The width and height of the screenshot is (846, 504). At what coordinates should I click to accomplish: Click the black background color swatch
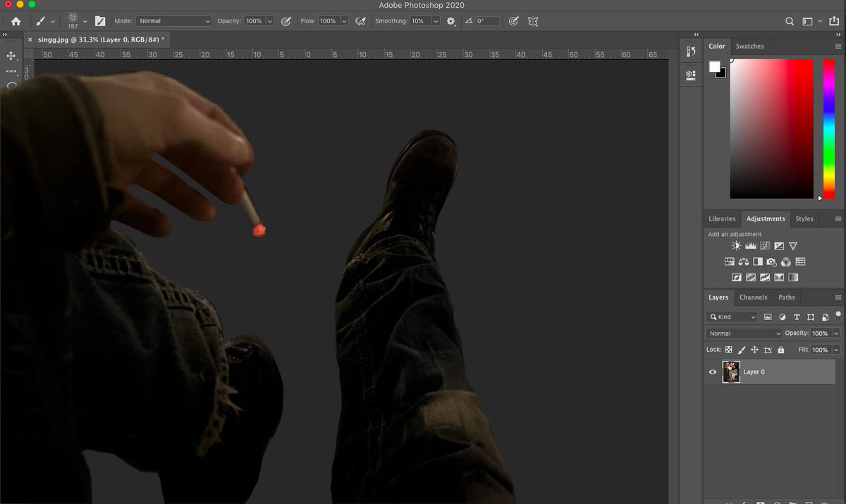pos(722,74)
